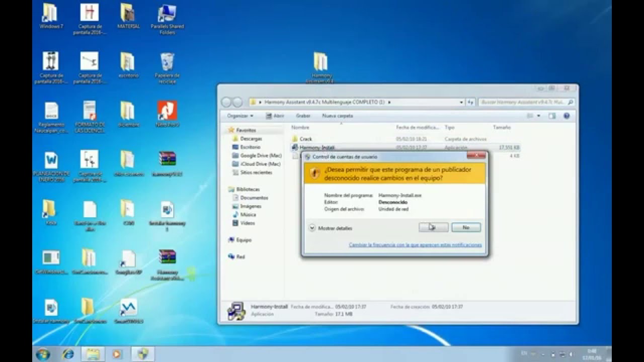Open Vídeos library
Image resolution: width=644 pixels, height=362 pixels.
(247, 223)
